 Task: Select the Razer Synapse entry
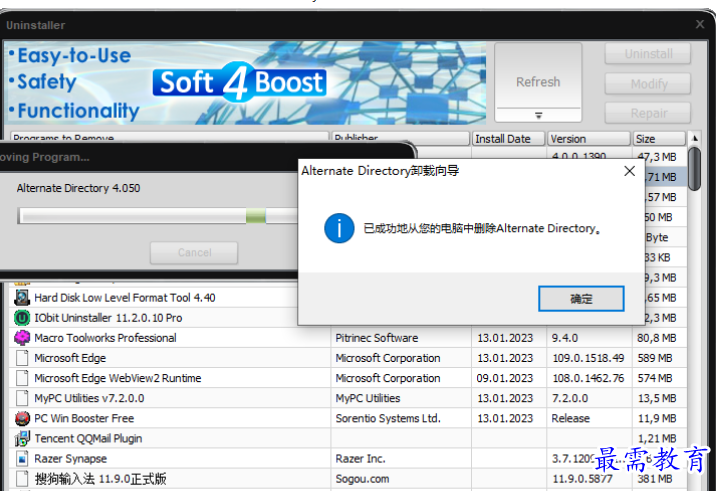[70, 459]
